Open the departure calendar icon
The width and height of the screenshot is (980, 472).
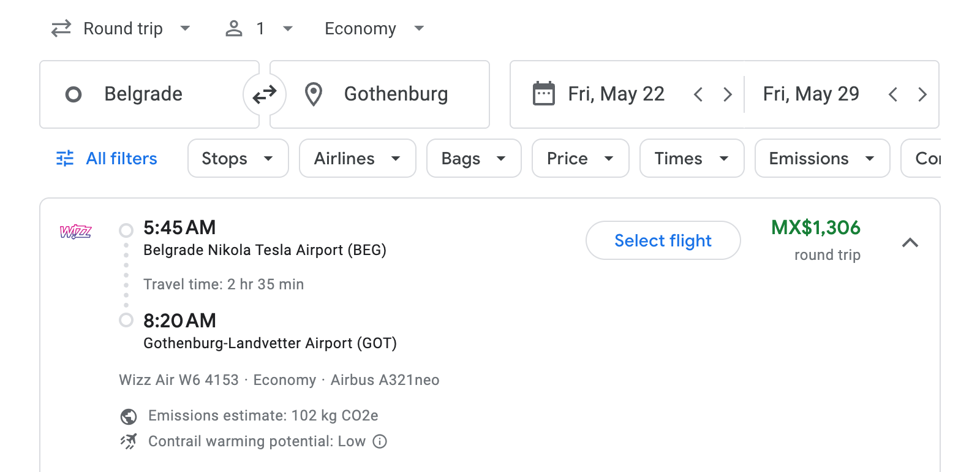pos(544,94)
